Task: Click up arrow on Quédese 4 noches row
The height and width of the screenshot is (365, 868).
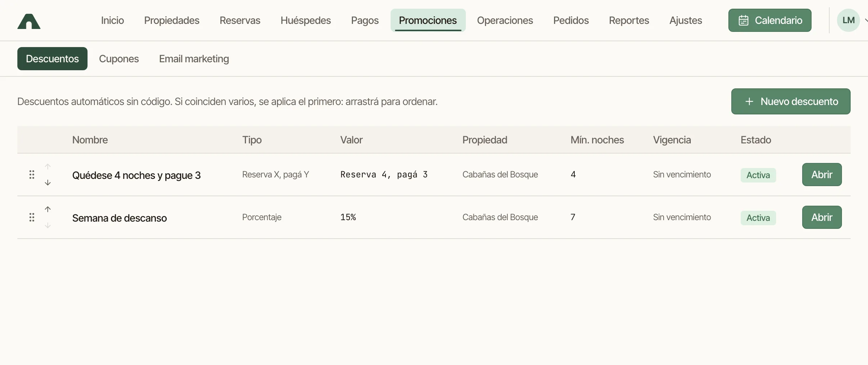Action: (48, 167)
